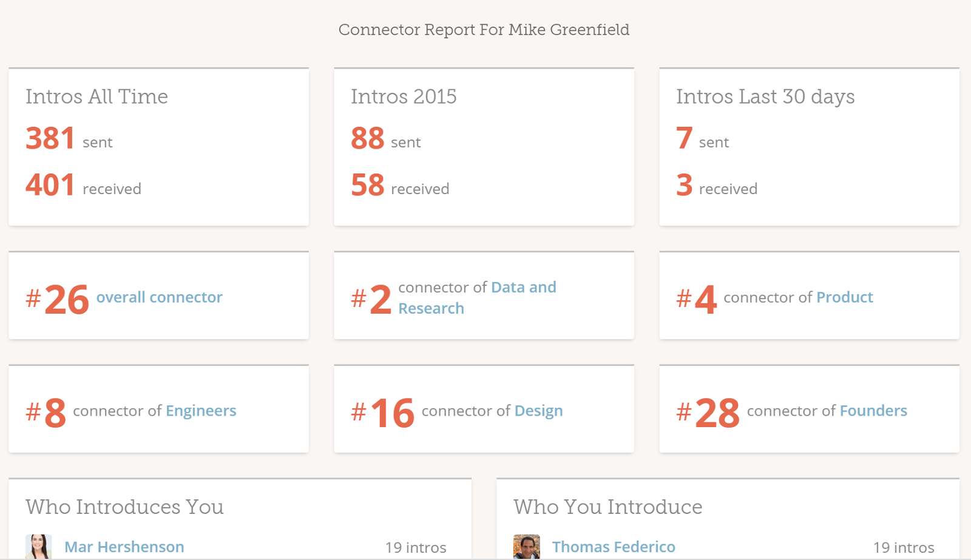Viewport: 971px width, 560px height.
Task: Open Thomas Federico's profile link
Action: tap(614, 547)
